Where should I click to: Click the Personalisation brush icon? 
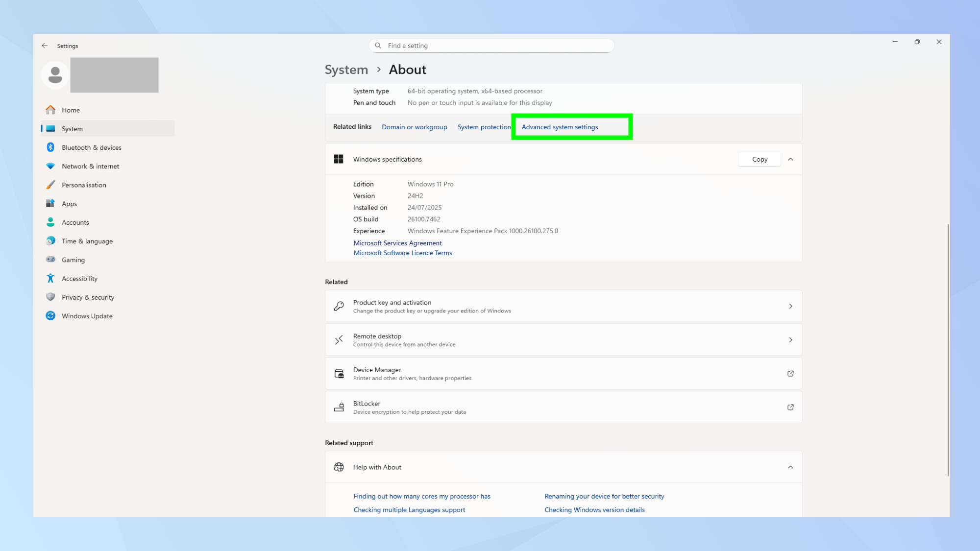point(50,185)
